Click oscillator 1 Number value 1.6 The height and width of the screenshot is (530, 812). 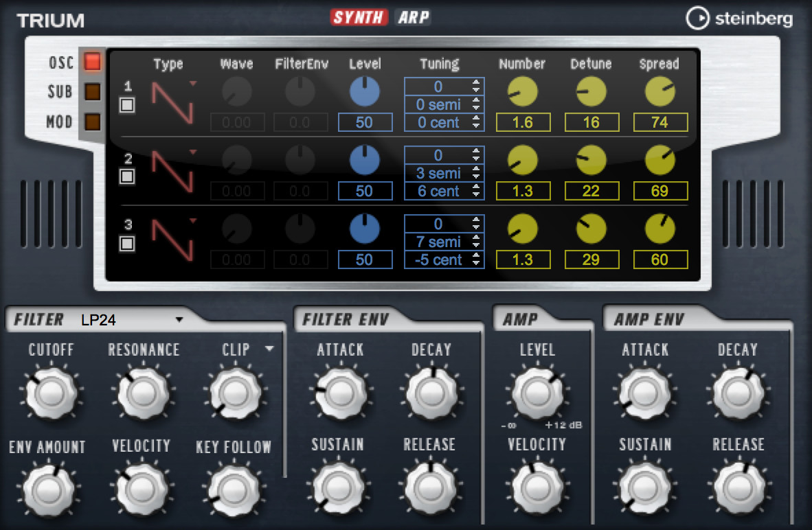click(x=523, y=123)
